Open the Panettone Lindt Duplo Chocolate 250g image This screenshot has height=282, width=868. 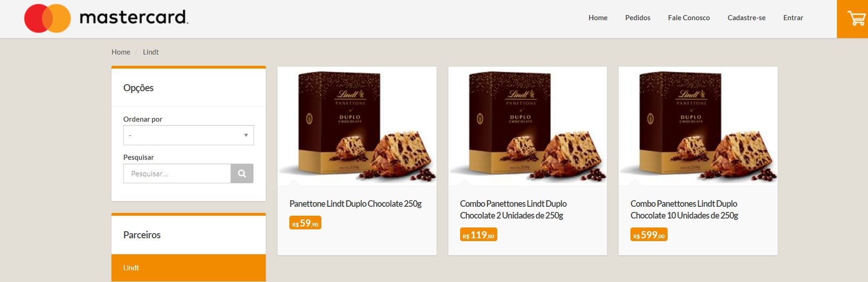tap(357, 126)
